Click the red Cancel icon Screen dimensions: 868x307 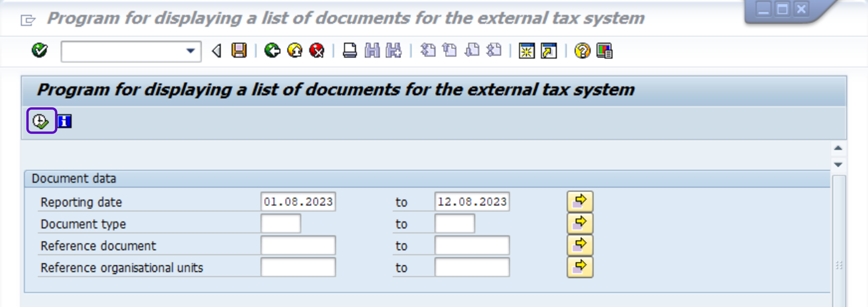coord(317,51)
